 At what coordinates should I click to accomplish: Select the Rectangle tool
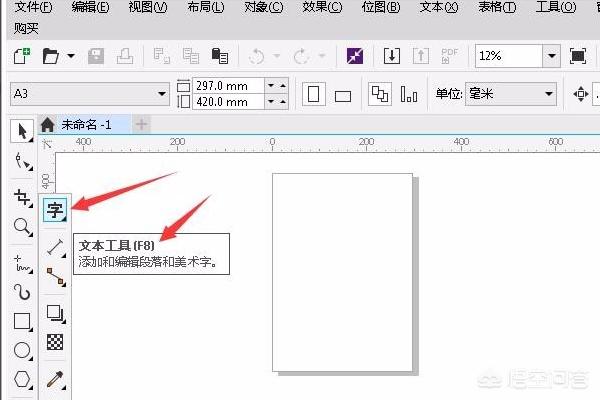click(x=21, y=321)
